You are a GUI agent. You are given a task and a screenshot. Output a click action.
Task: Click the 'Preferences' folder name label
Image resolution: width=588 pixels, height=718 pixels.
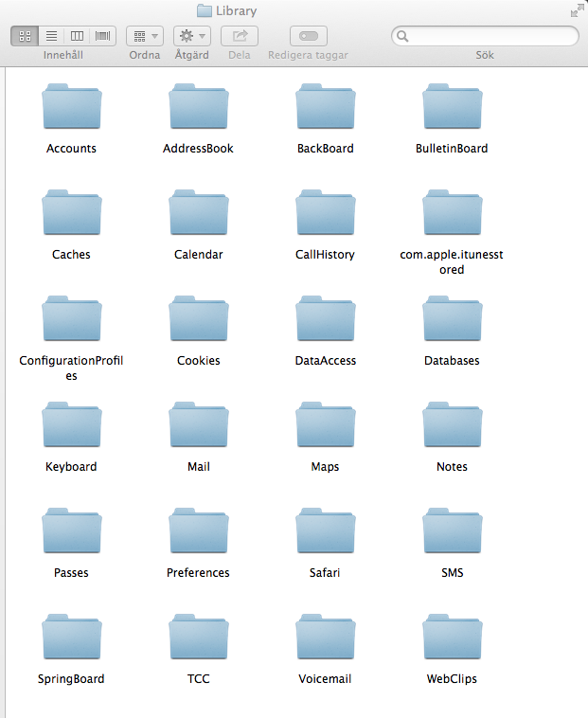point(198,573)
